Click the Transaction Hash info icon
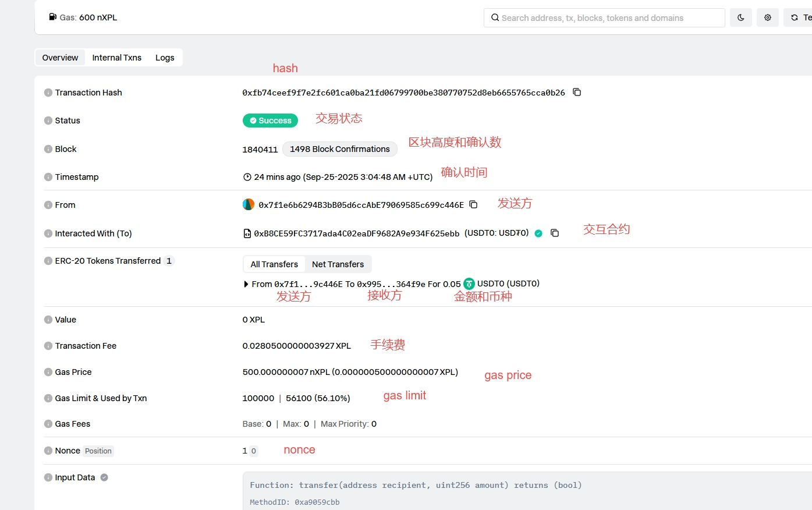Image resolution: width=812 pixels, height=510 pixels. [48, 93]
